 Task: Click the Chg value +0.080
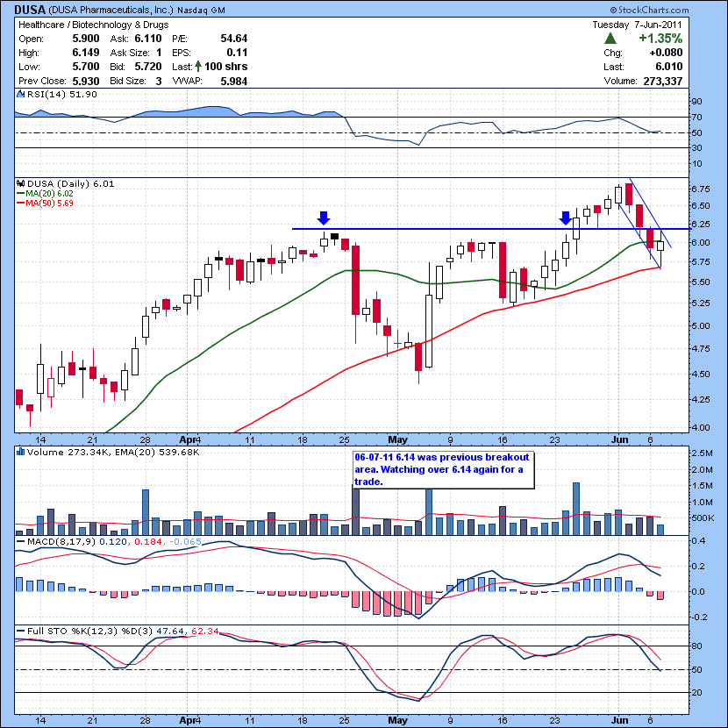click(x=666, y=53)
